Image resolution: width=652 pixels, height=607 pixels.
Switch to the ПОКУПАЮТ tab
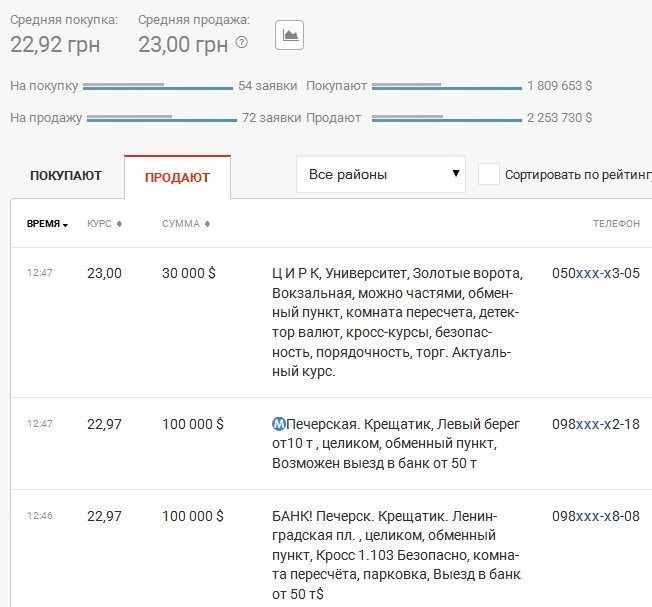[x=66, y=176]
